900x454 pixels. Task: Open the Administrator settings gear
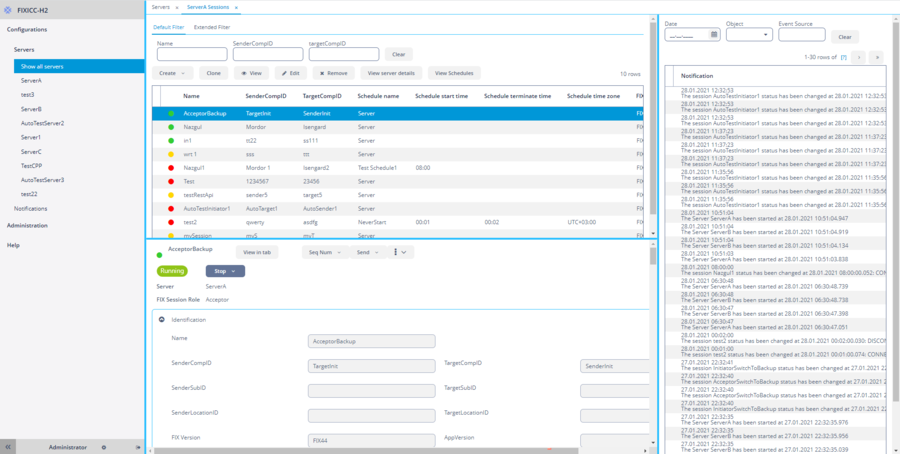click(103, 447)
